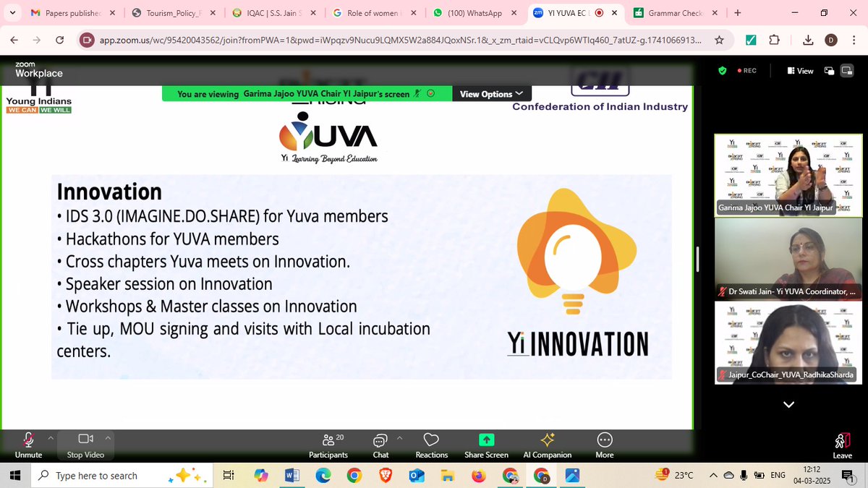Viewport: 868px width, 488px height.
Task: Click the Unmute microphone icon
Action: click(28, 440)
